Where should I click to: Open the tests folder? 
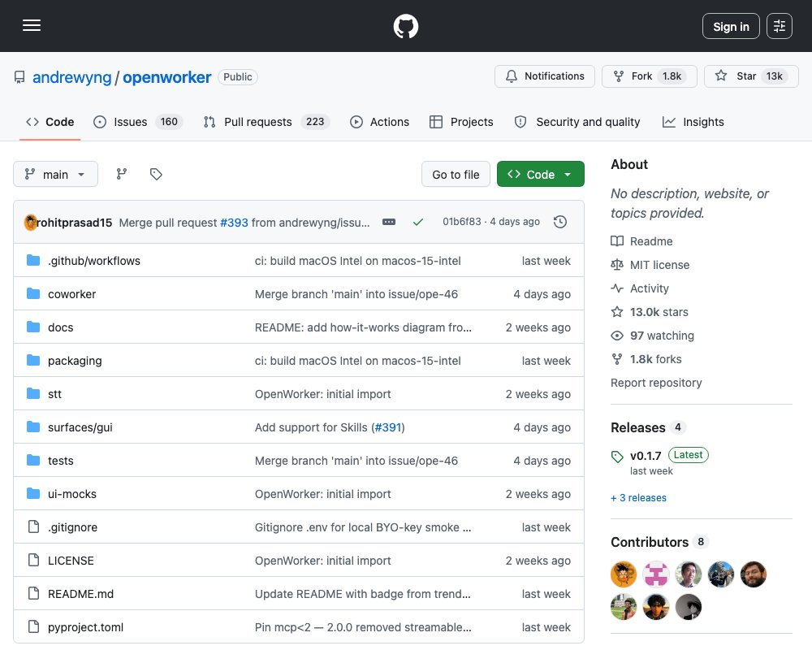61,461
